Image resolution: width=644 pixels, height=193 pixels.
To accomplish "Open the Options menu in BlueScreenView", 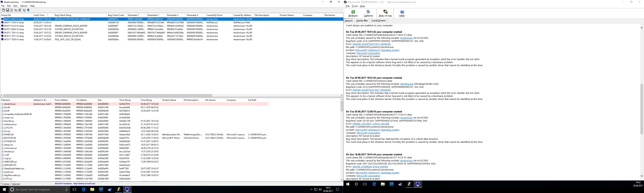I will (24, 6).
